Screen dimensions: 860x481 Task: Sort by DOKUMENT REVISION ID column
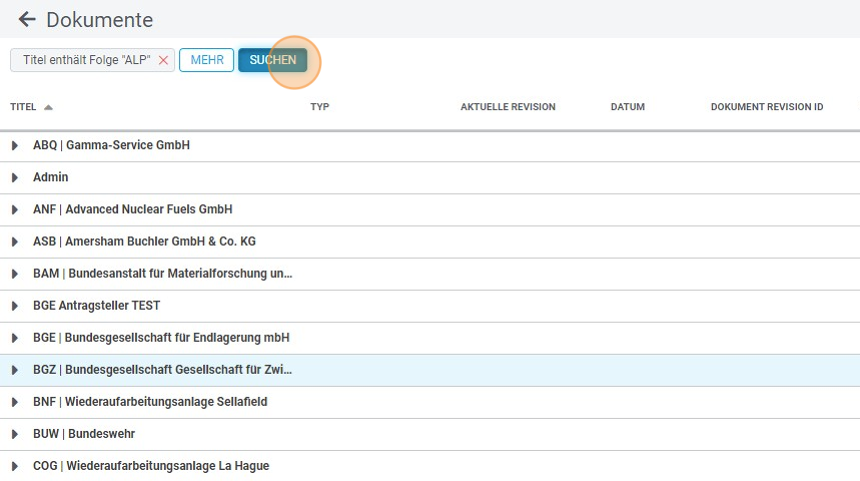tap(767, 107)
